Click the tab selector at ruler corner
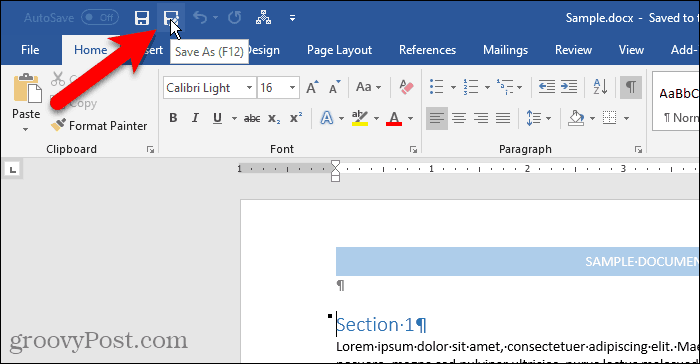The image size is (700, 364). [x=12, y=170]
